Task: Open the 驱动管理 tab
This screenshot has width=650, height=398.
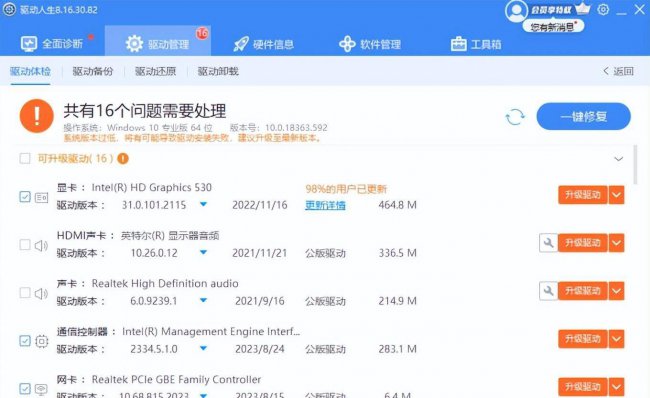Action: 158,41
